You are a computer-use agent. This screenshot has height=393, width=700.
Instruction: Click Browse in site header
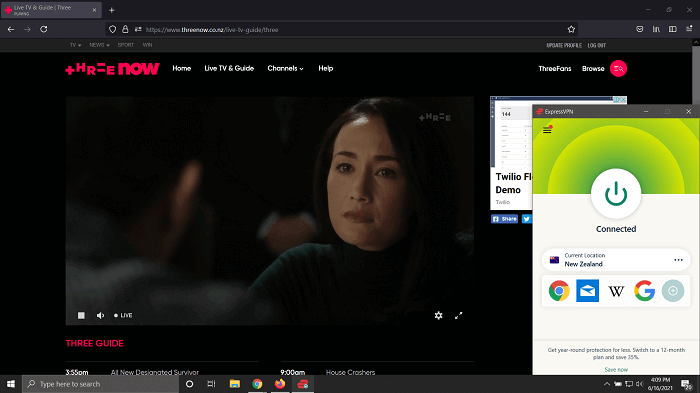[593, 68]
